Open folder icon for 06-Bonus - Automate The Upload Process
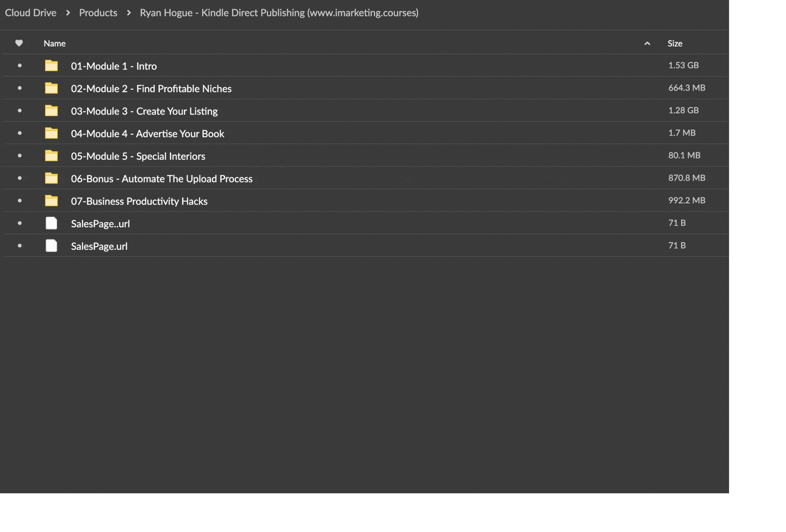 click(51, 178)
